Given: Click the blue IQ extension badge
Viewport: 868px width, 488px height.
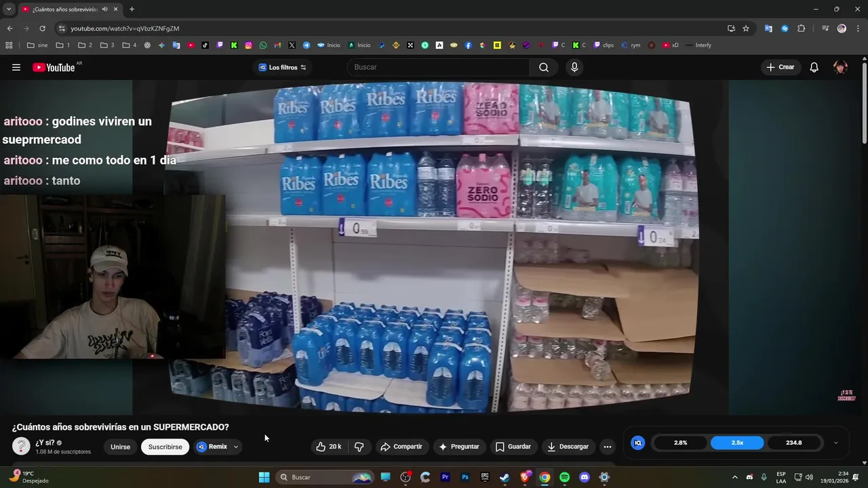Looking at the screenshot, I should [637, 443].
